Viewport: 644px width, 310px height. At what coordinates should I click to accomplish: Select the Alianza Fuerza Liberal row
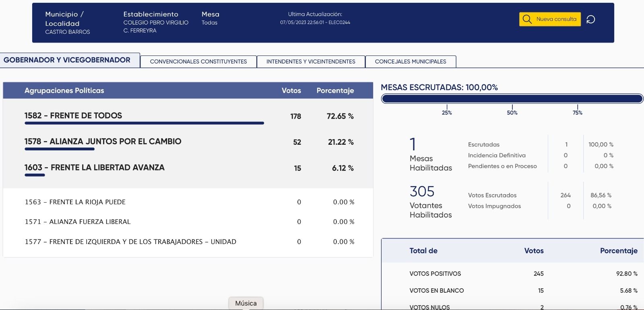click(x=78, y=222)
